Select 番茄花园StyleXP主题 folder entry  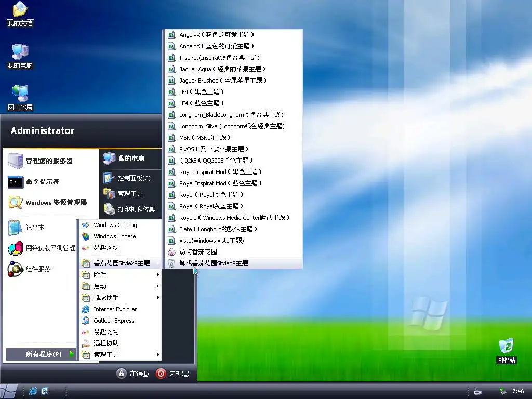[x=120, y=263]
